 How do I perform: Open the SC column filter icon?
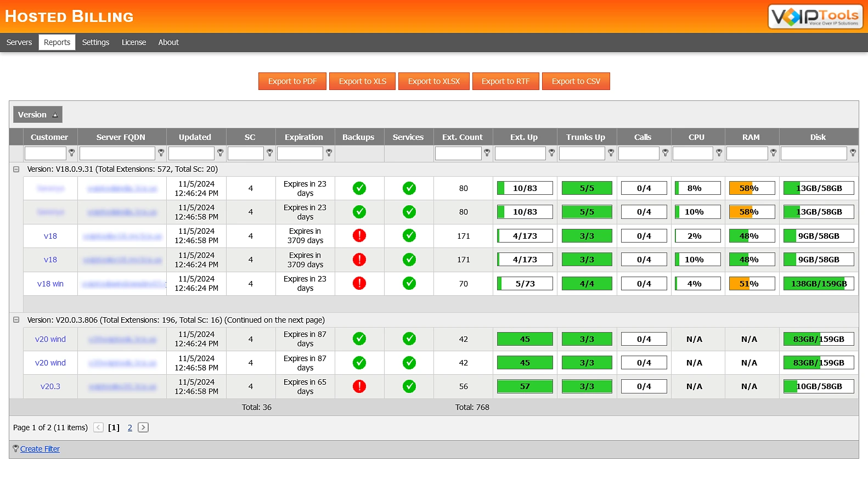click(269, 153)
